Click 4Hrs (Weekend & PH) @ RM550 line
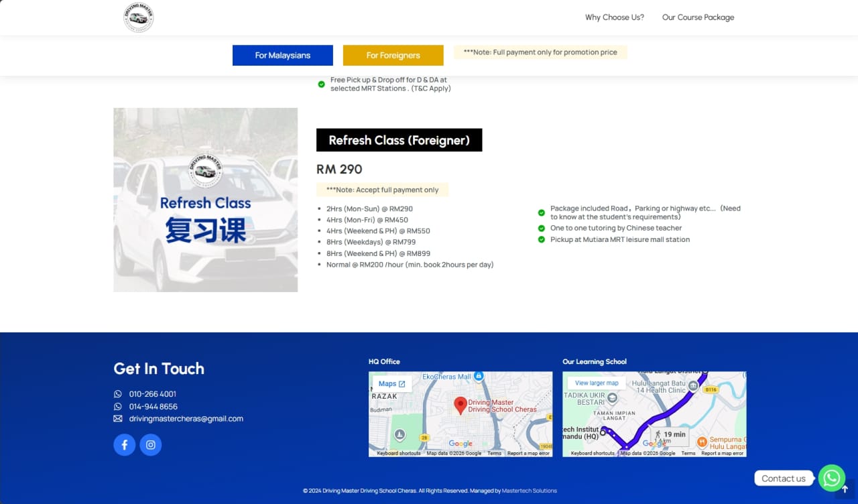The width and height of the screenshot is (858, 504). (x=378, y=231)
